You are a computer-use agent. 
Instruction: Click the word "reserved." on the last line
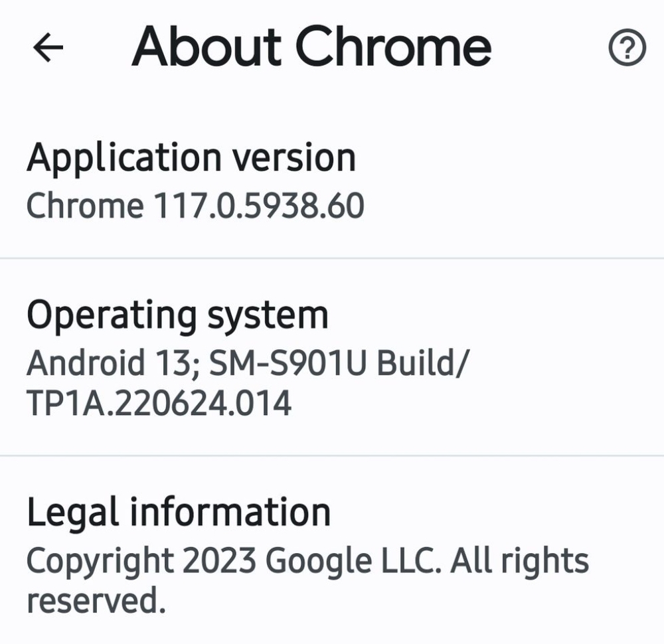(x=96, y=601)
